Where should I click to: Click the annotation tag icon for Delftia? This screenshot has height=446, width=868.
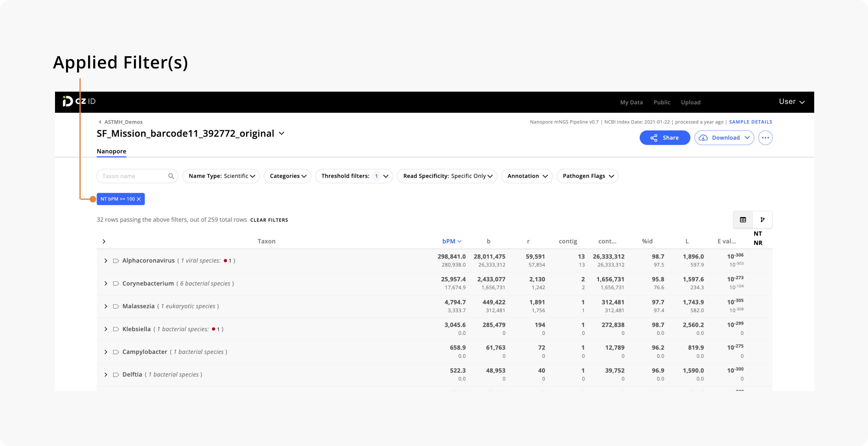click(x=116, y=375)
